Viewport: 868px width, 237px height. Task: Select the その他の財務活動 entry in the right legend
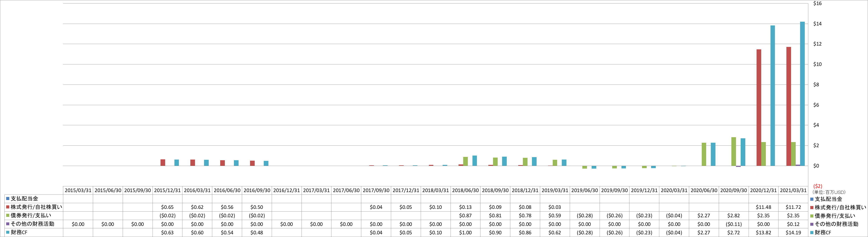click(x=834, y=224)
